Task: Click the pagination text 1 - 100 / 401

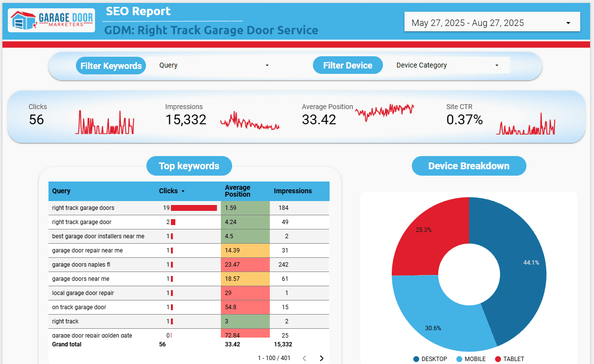Action: tap(274, 358)
